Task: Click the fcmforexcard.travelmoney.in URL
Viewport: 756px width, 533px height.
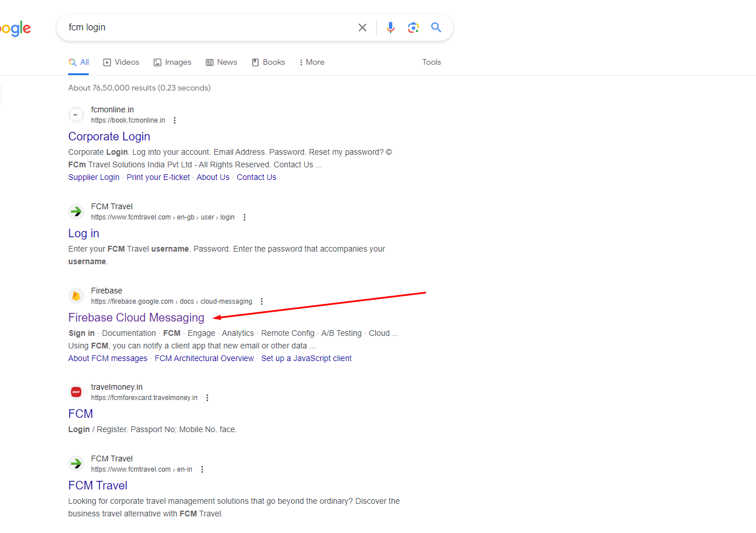Action: (x=144, y=398)
